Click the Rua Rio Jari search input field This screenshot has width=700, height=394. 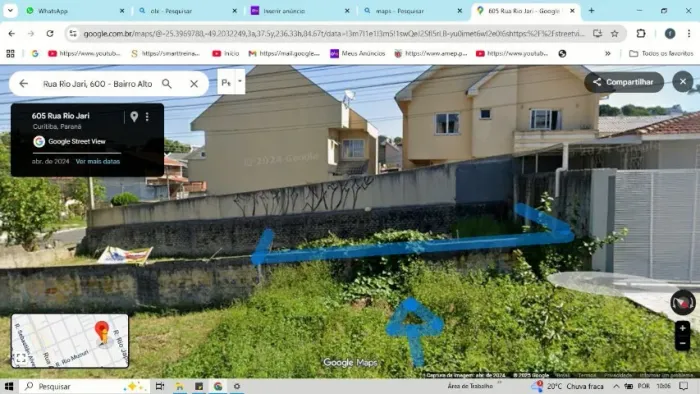(x=97, y=83)
